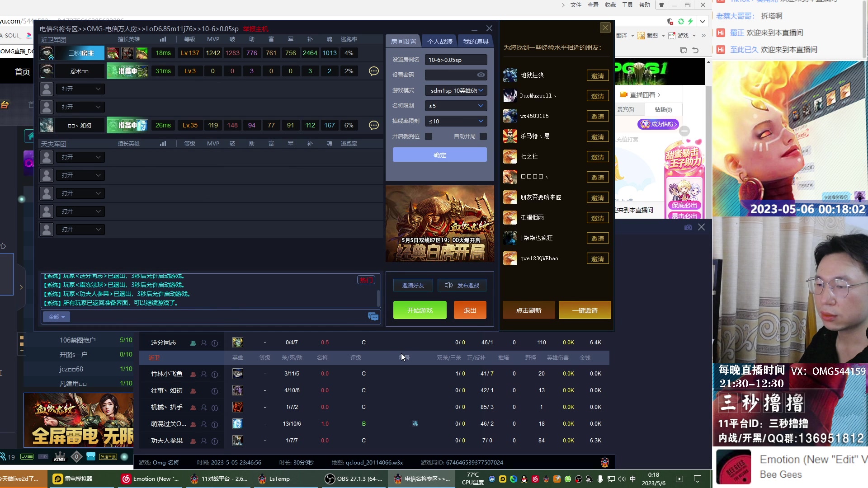This screenshot has width=868, height=488.
Task: Click hero icon in 竹林小飞鱼 row
Action: point(237,374)
